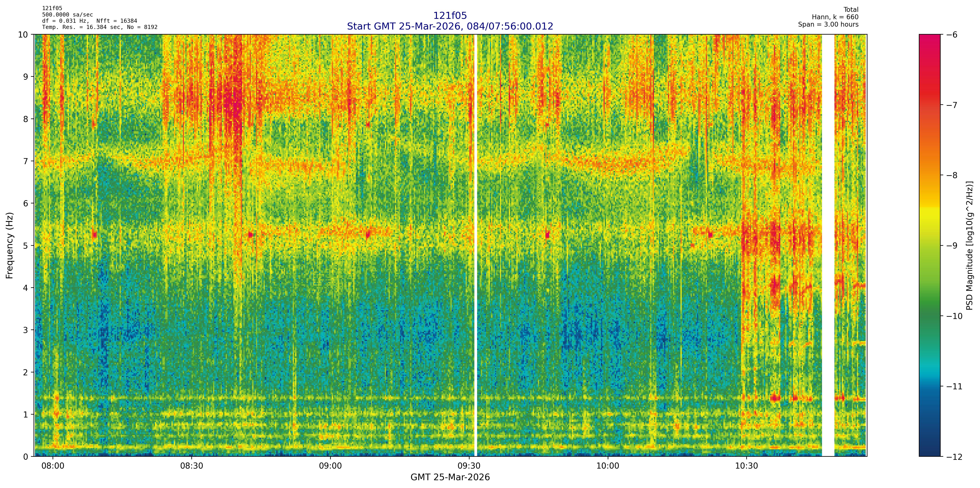This screenshot has height=488, width=980.
Task: Click the sample rate text 500.0000 sa/sec
Action: pos(67,15)
